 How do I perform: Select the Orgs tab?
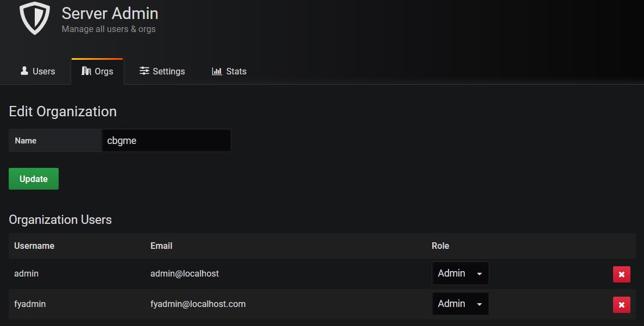click(97, 71)
